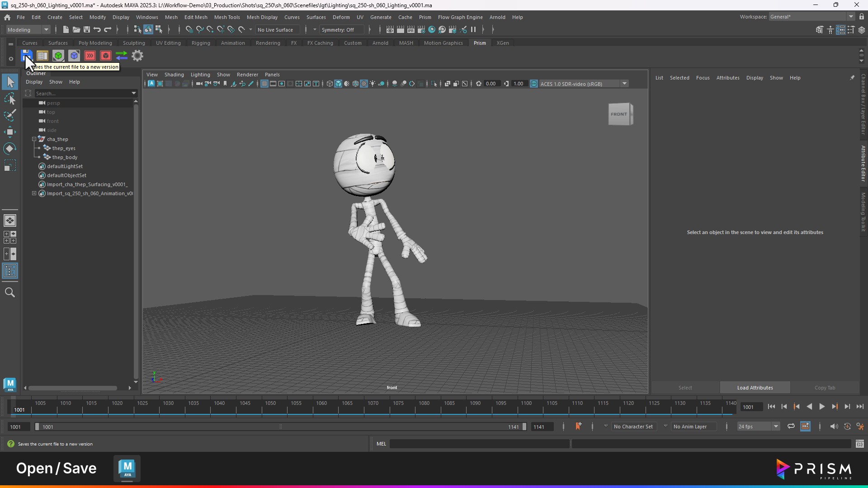
Task: Toggle smooth shade all in the viewport
Action: [338, 84]
